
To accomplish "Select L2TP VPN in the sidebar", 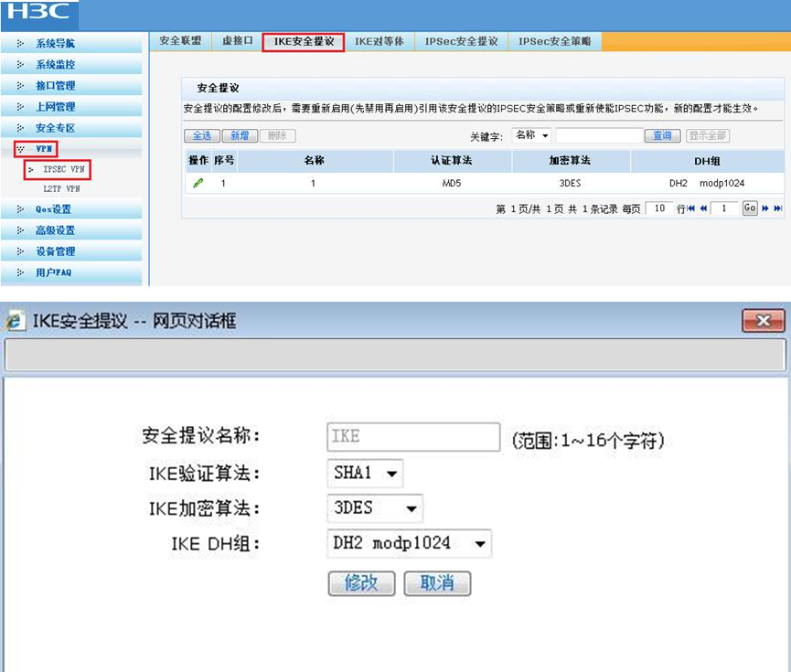I will pyautogui.click(x=61, y=188).
